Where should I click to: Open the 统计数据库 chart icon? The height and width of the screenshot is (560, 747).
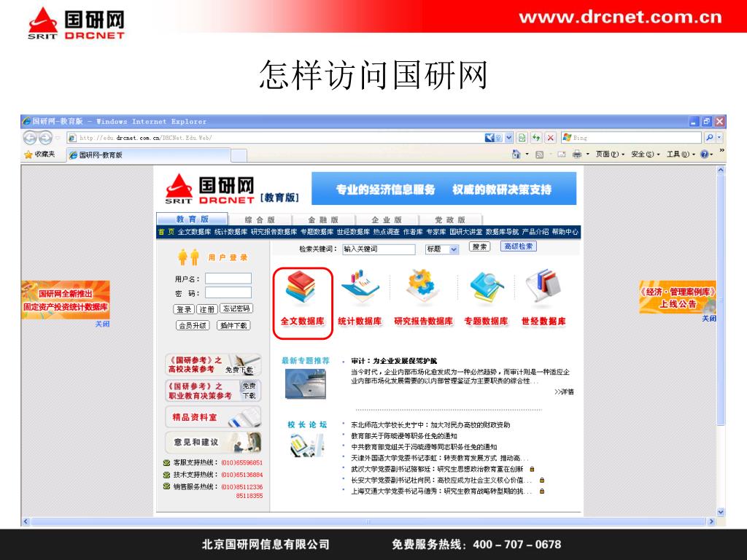pyautogui.click(x=360, y=286)
